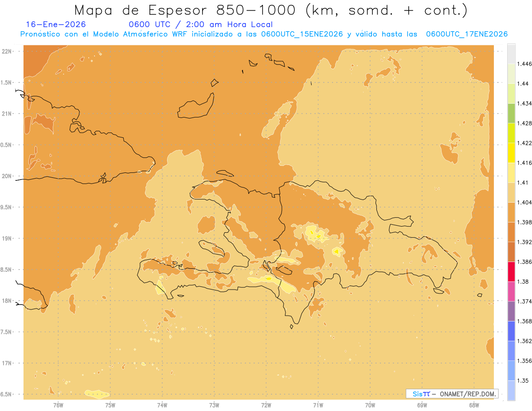Image resolution: width=532 pixels, height=411 pixels.
Task: Click the latitude label "18N"
Action: 7,301
